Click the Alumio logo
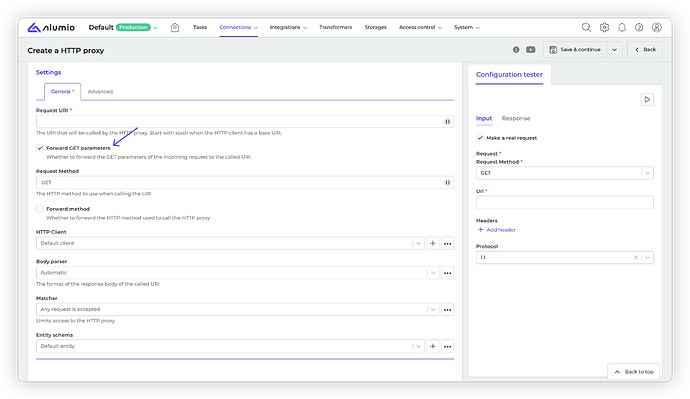The image size is (690, 399). tap(51, 27)
